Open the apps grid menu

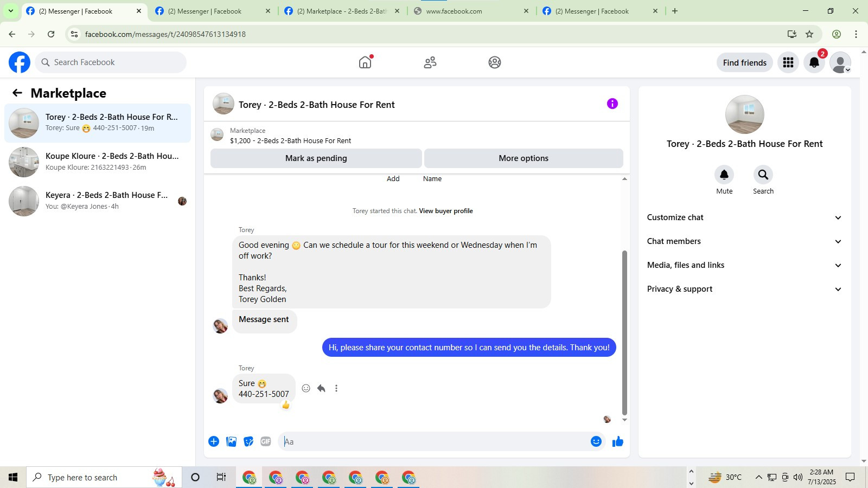coord(788,62)
